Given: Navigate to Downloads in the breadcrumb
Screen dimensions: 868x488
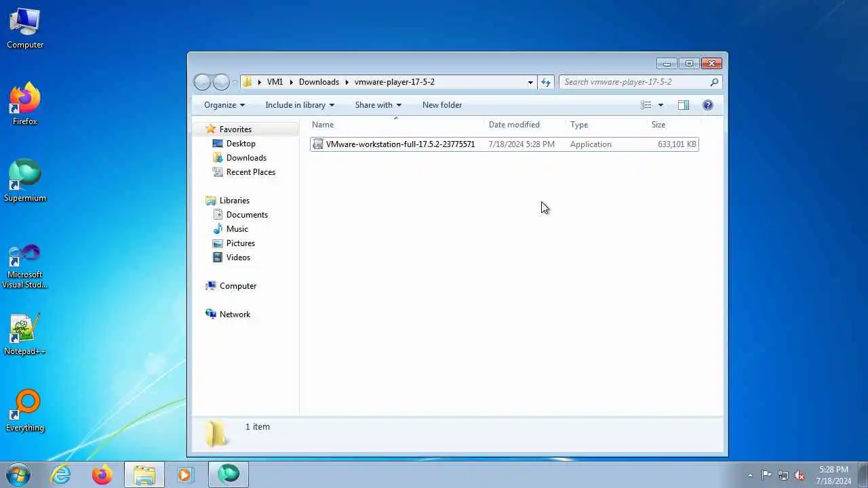Looking at the screenshot, I should pyautogui.click(x=319, y=82).
